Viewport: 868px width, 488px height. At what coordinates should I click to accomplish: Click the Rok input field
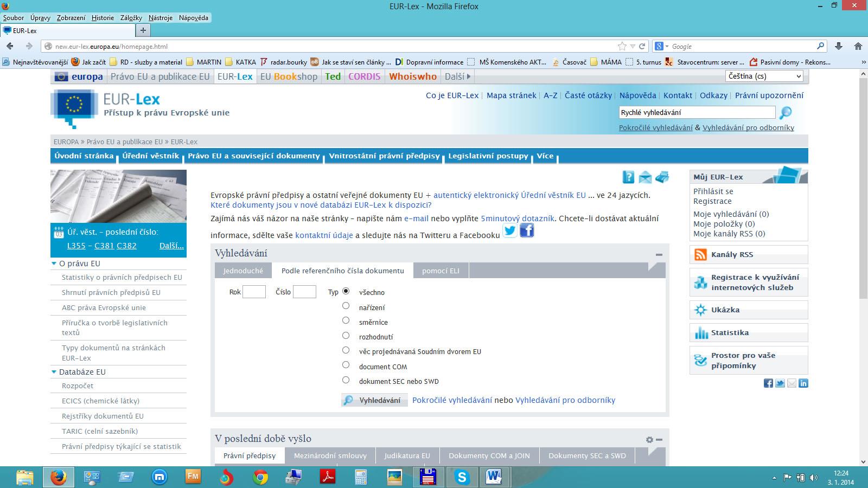point(254,292)
